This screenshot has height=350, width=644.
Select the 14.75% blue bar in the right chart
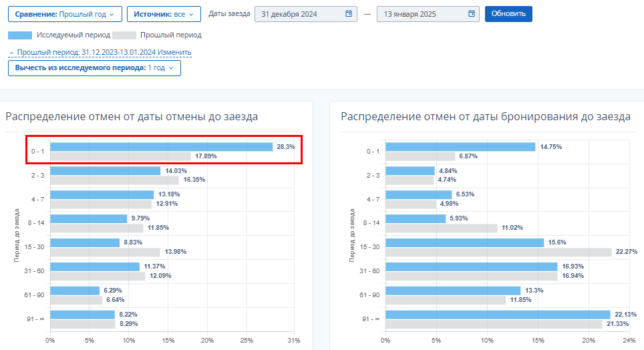point(460,147)
